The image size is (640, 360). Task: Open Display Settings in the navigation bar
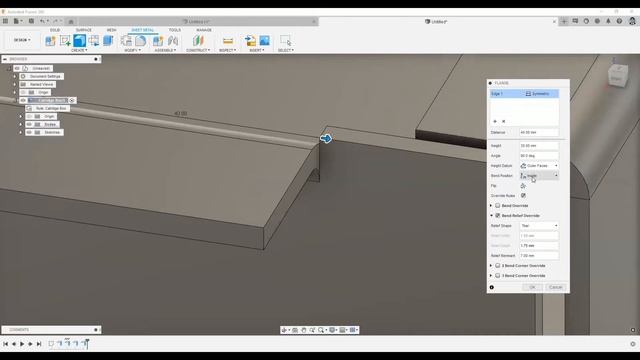click(333, 330)
